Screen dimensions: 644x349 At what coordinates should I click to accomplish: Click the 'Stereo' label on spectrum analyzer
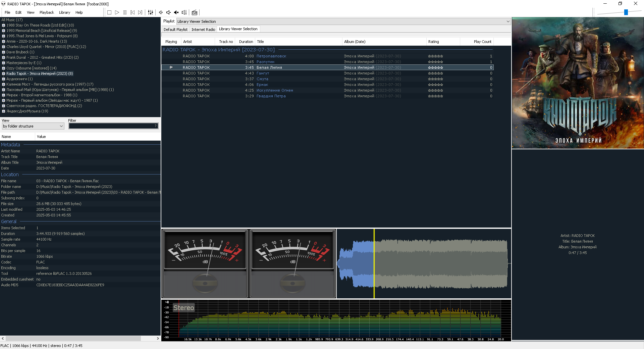(x=183, y=308)
